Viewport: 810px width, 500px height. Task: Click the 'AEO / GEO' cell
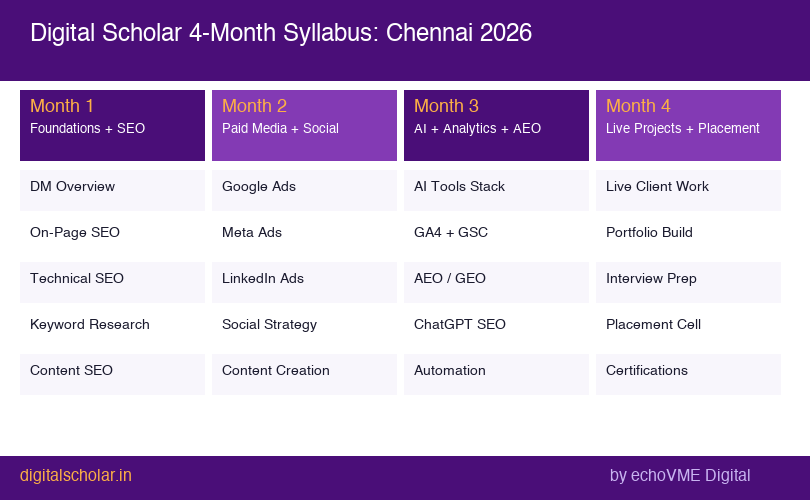tap(496, 282)
